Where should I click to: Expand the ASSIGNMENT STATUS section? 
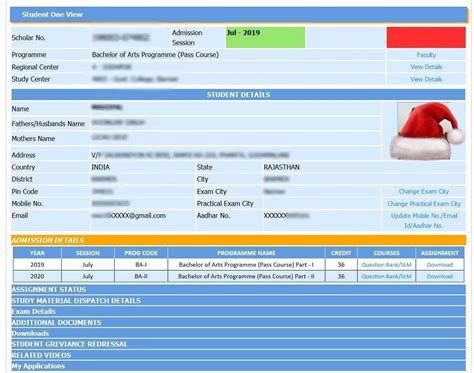click(238, 289)
